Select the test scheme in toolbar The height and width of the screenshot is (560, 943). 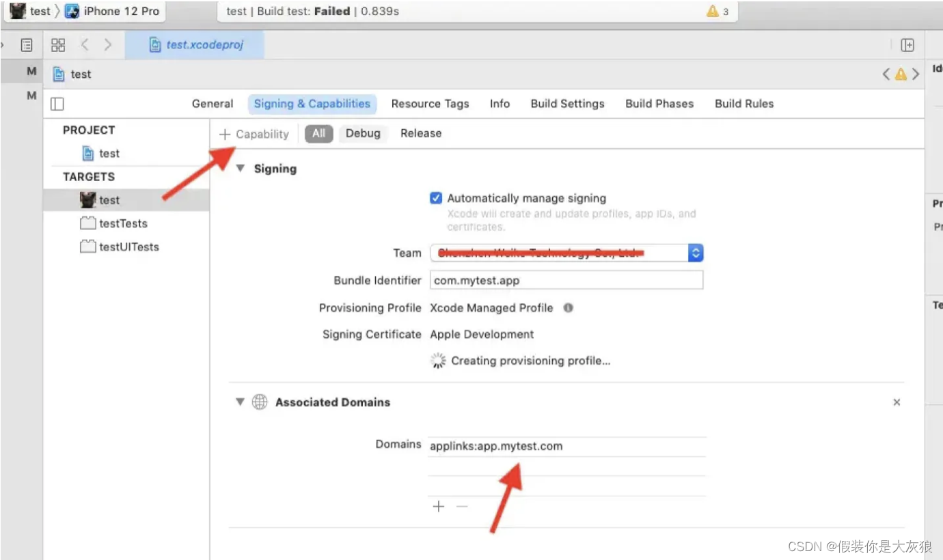click(31, 11)
